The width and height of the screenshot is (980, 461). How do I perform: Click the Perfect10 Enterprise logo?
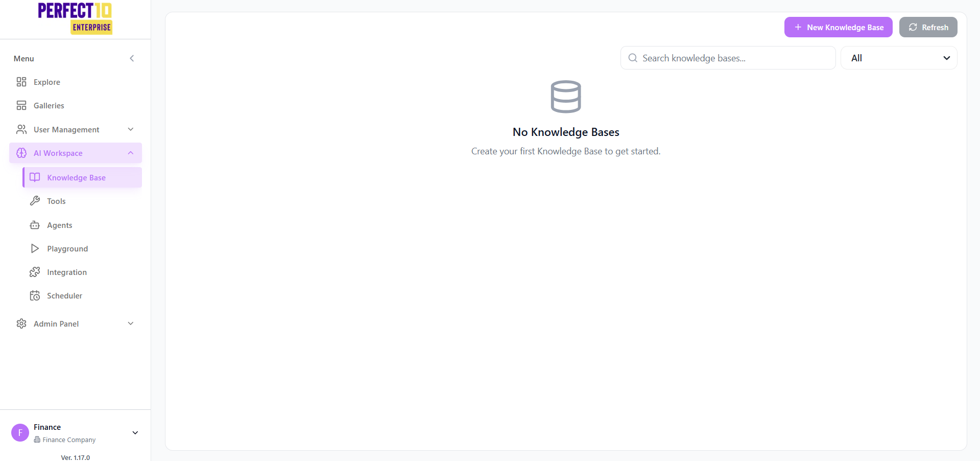coord(75,18)
